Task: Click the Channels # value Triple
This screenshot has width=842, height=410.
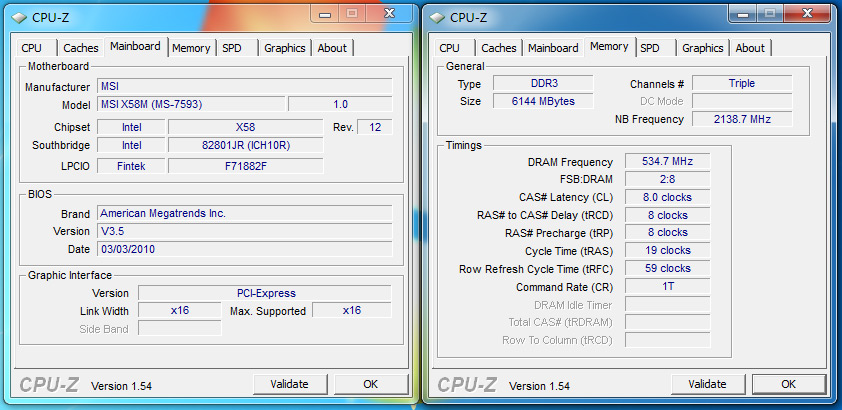Action: (x=742, y=83)
